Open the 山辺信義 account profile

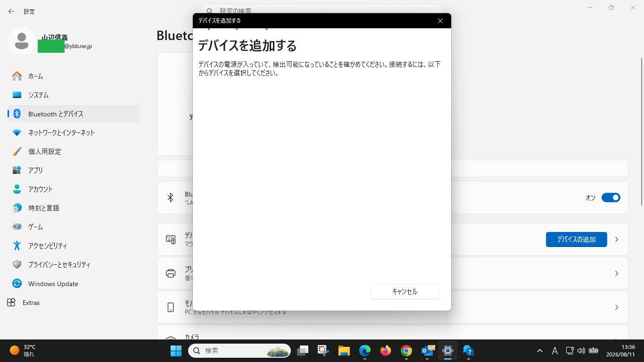(51, 41)
